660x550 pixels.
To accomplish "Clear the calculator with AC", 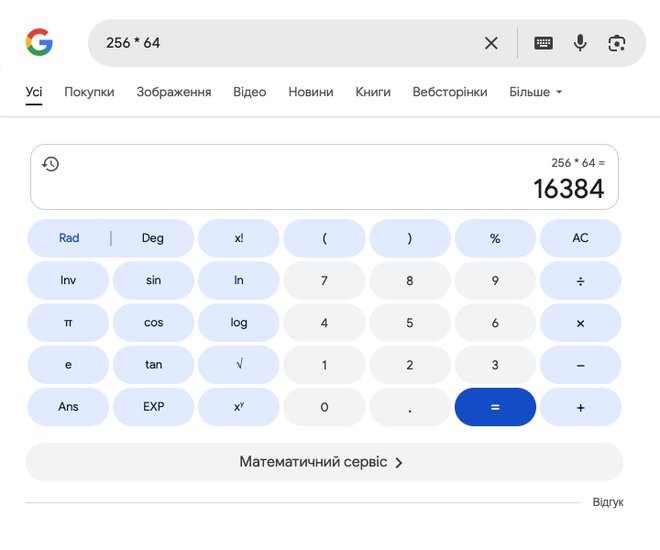I will 580,238.
